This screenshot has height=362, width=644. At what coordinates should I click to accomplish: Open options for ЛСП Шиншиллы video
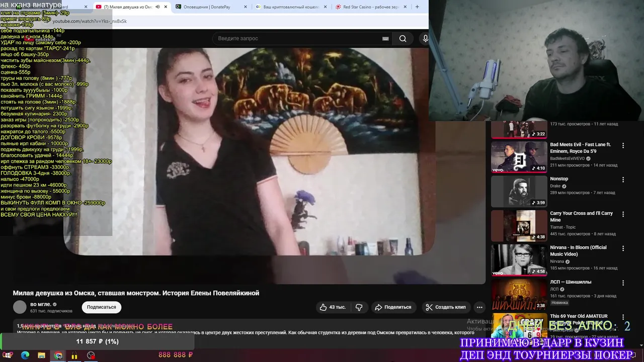click(x=623, y=283)
